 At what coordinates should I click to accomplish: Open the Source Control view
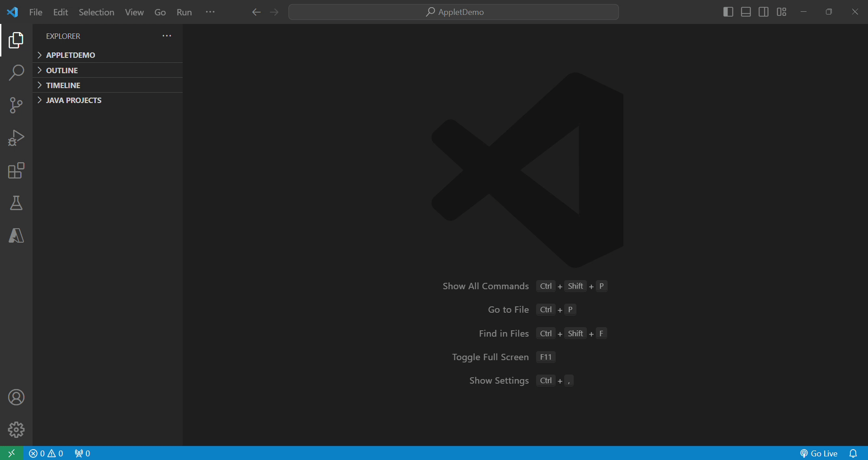16,105
